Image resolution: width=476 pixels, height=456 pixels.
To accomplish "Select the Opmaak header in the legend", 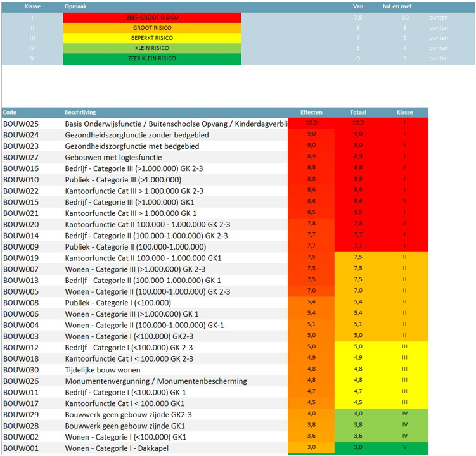I will [x=76, y=6].
